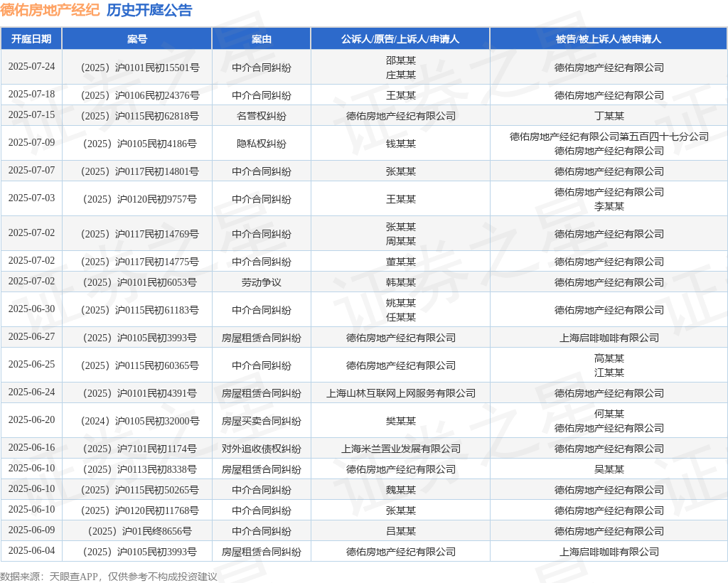This screenshot has width=728, height=583.
Task: Click defendant 高某某
Action: 609,358
